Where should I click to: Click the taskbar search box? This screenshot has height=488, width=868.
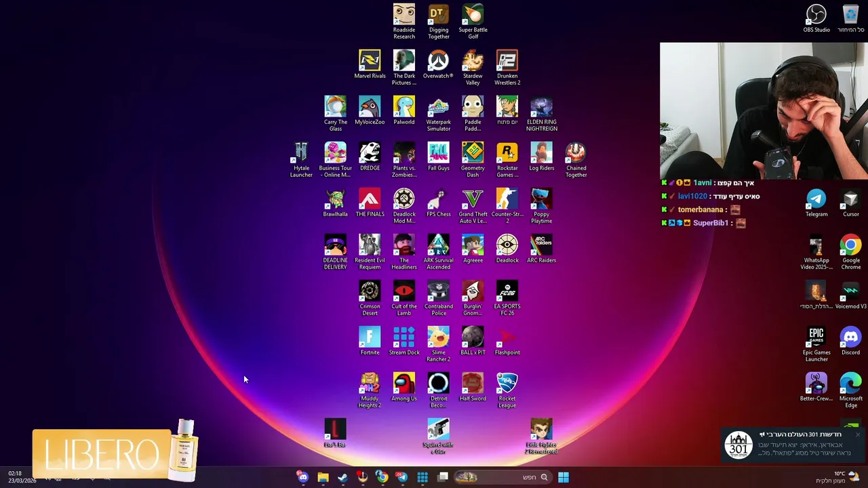point(502,477)
